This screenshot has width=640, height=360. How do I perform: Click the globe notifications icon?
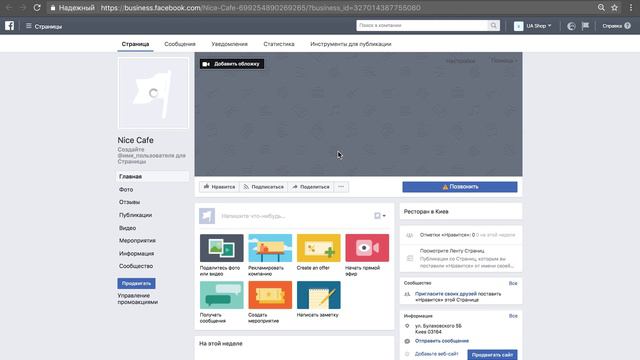pos(571,26)
